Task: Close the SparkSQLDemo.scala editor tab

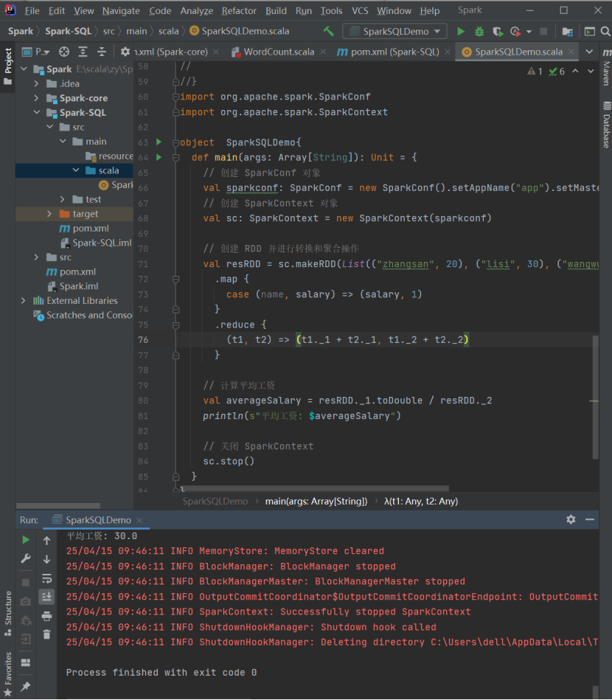Action: click(571, 52)
